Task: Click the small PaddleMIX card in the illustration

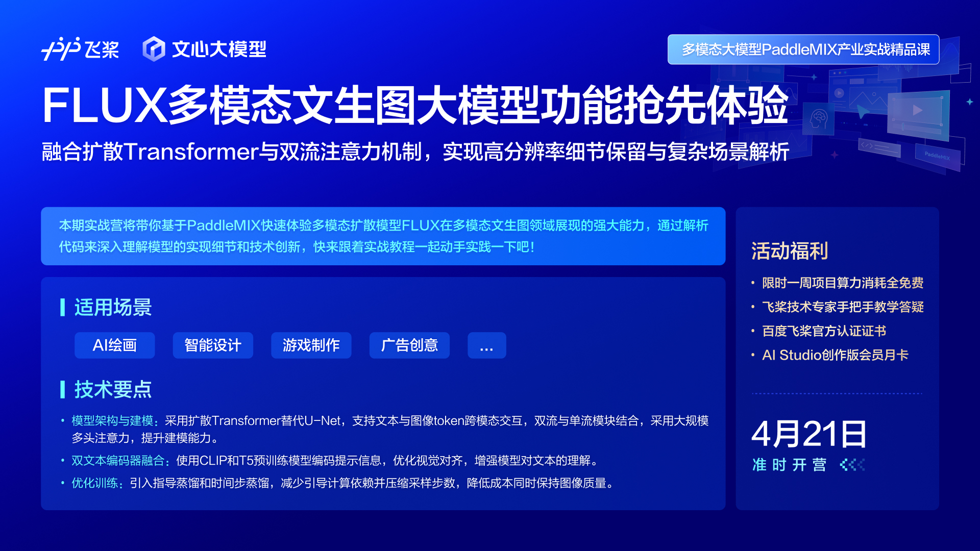Action: [x=937, y=156]
